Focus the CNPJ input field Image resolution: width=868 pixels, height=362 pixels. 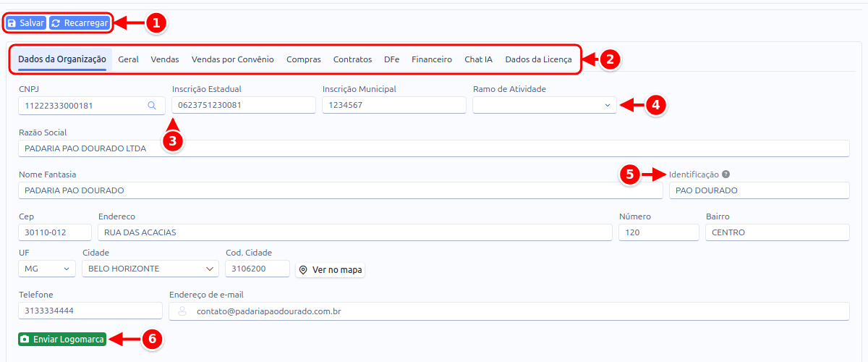[x=92, y=105]
